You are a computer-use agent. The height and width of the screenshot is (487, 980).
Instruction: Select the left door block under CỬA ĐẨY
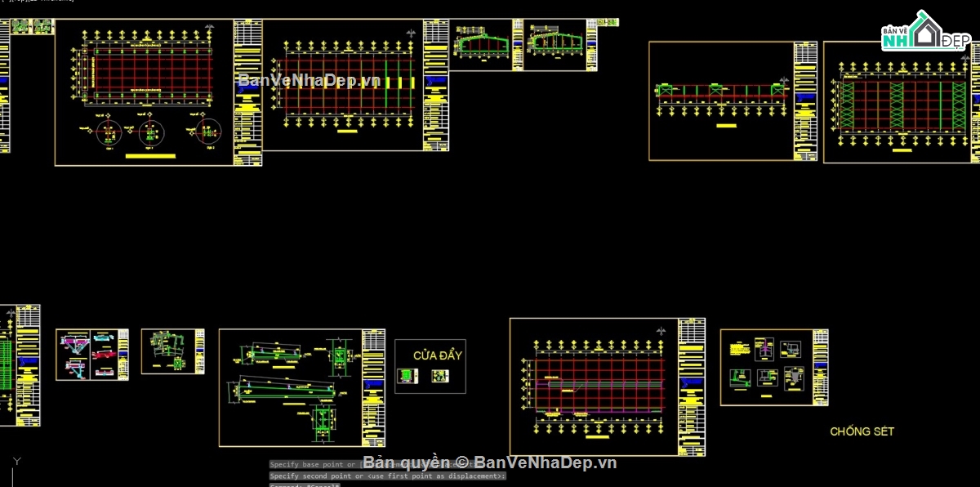[405, 376]
